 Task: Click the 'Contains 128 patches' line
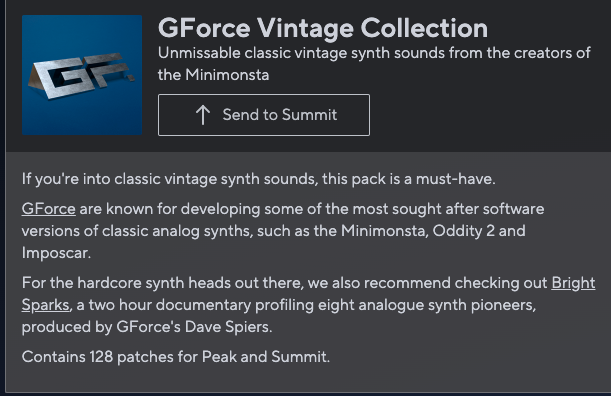[x=176, y=357]
